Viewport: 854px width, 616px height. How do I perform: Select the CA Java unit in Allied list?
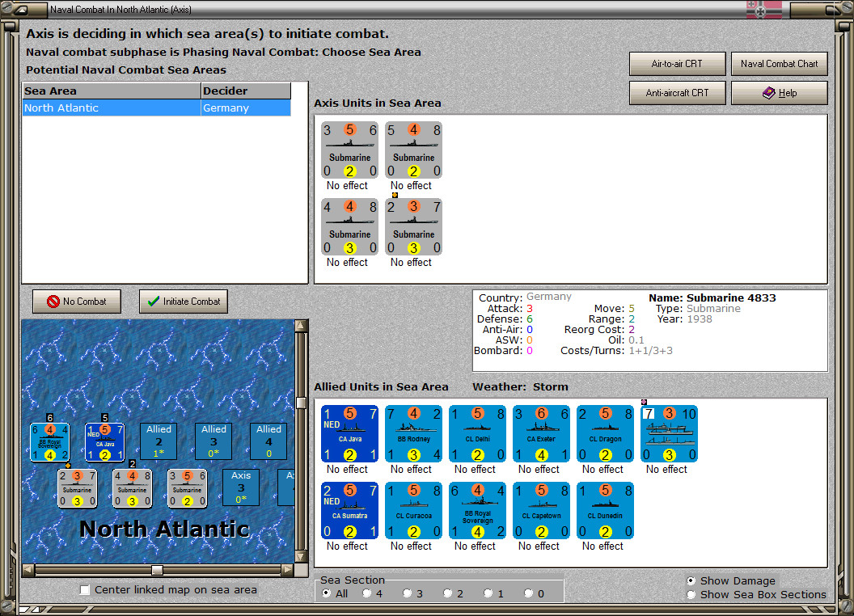tap(349, 434)
